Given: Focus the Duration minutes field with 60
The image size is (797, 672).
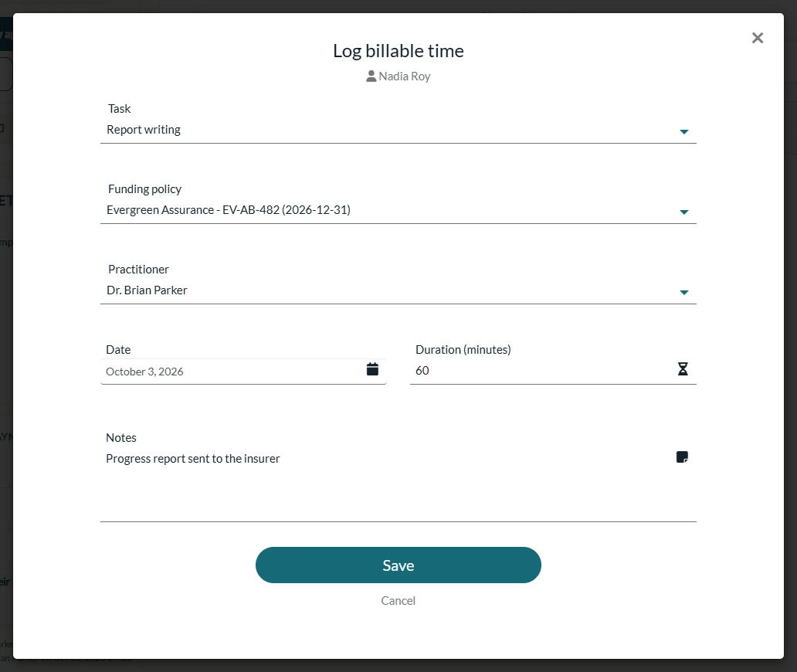Looking at the screenshot, I should (553, 371).
